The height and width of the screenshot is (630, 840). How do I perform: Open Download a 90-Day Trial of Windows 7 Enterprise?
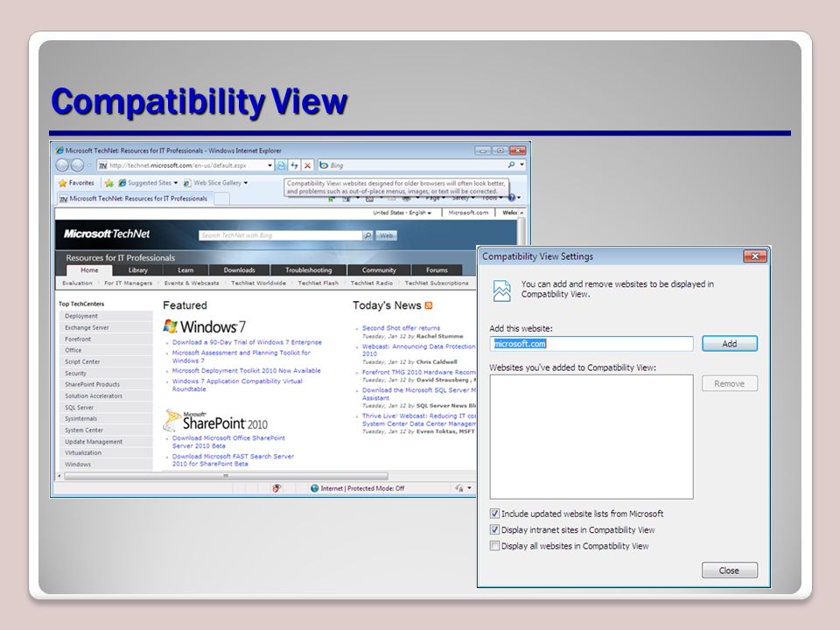tap(247, 342)
